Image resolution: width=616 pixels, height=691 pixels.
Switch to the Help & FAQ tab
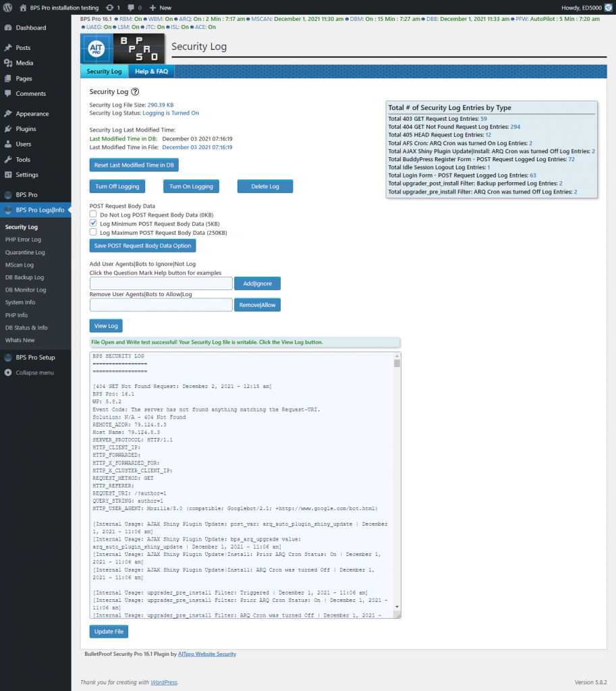click(x=151, y=71)
